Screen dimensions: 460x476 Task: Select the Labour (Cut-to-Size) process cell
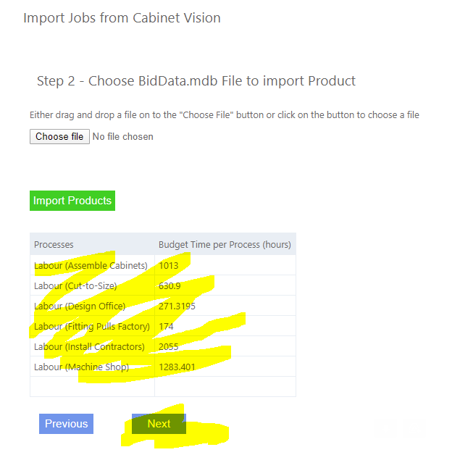pos(75,285)
